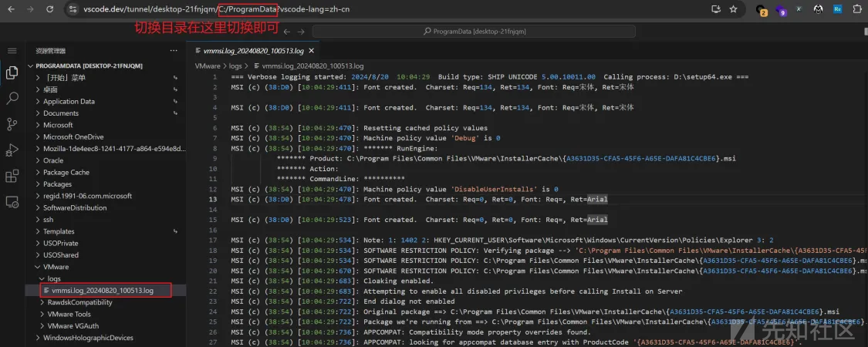Expand the Application Data folder
The height and width of the screenshot is (347, 868).
point(107,101)
